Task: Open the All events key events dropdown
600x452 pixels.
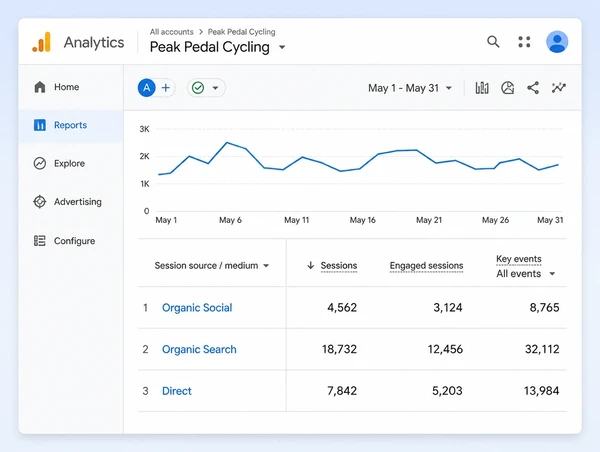Action: tap(525, 274)
